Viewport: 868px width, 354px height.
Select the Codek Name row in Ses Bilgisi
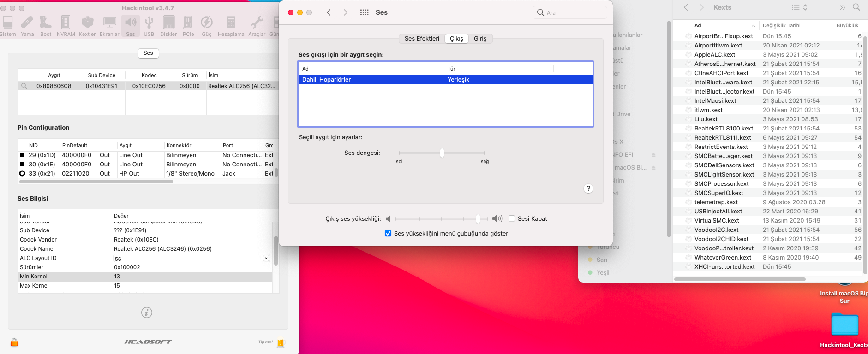point(145,249)
